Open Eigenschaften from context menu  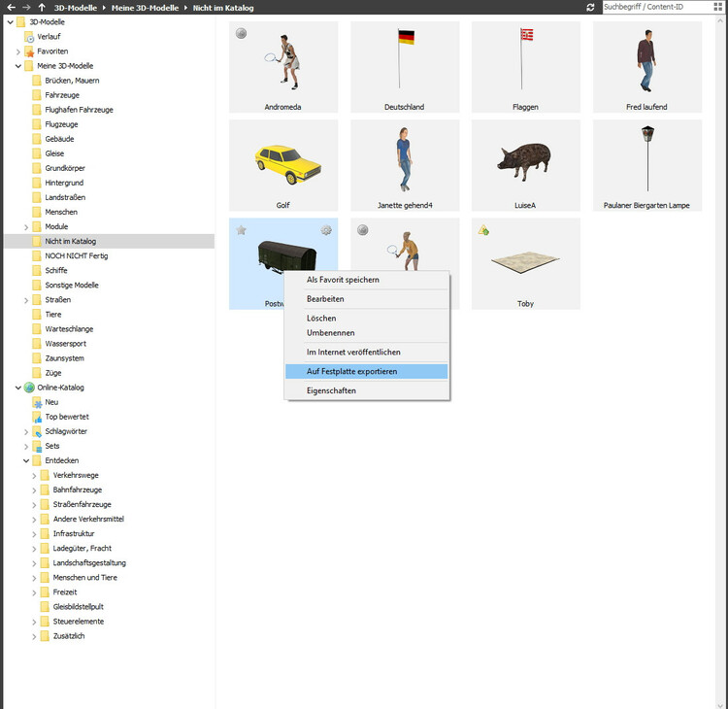pyautogui.click(x=367, y=390)
